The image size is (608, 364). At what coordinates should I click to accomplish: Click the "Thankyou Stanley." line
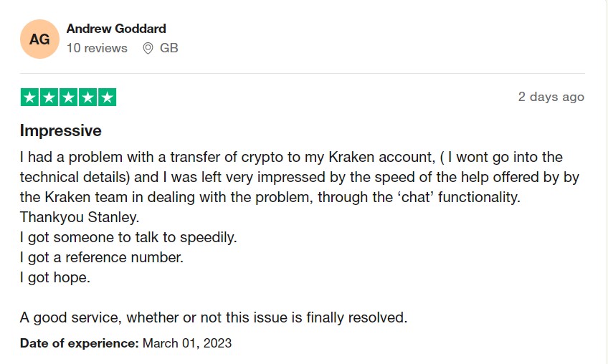pos(80,217)
